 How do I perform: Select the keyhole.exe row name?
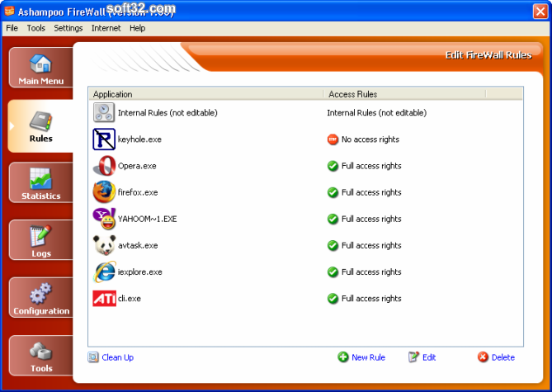[x=139, y=139]
